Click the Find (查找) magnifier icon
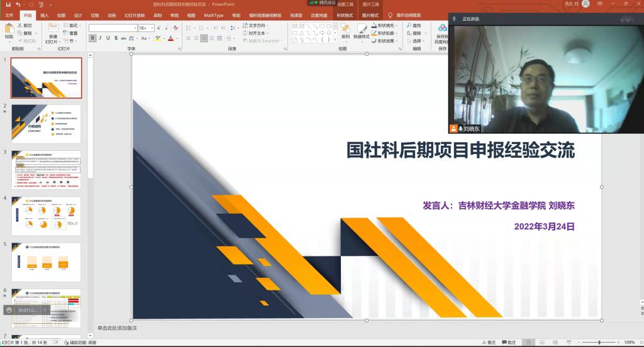The image size is (644, 347). tap(409, 26)
